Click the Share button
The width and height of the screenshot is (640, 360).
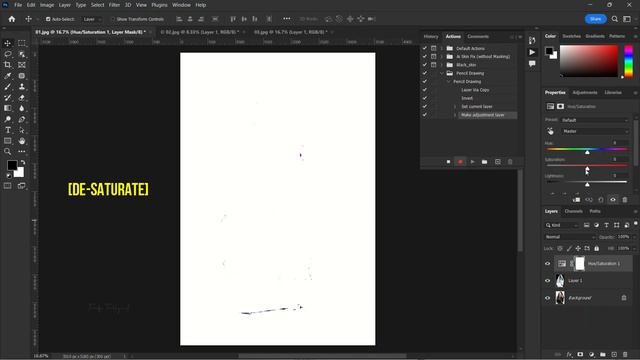tap(596, 19)
